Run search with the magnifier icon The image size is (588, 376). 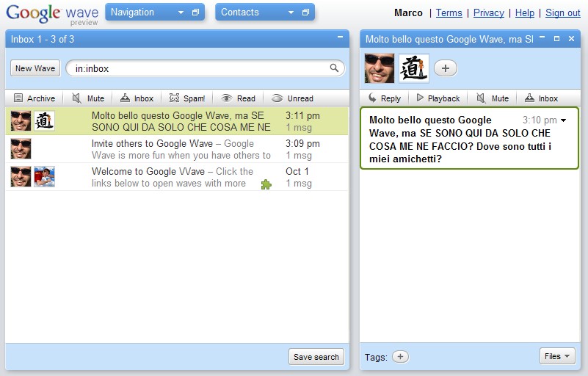(334, 68)
